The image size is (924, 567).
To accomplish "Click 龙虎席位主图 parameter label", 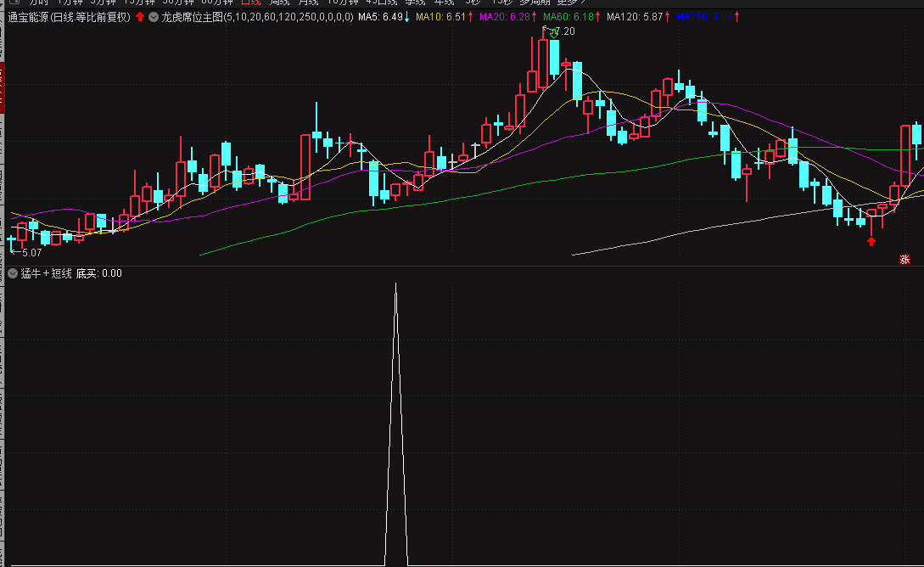I will pos(258,17).
